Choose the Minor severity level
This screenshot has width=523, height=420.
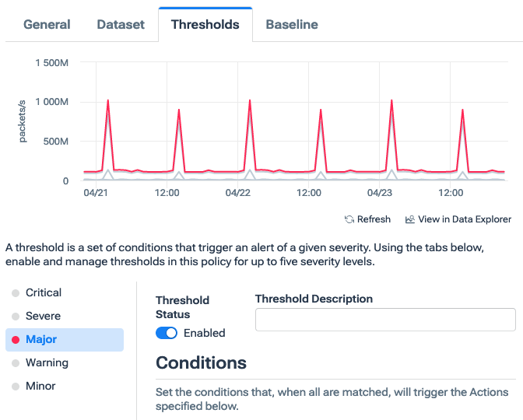tap(40, 387)
